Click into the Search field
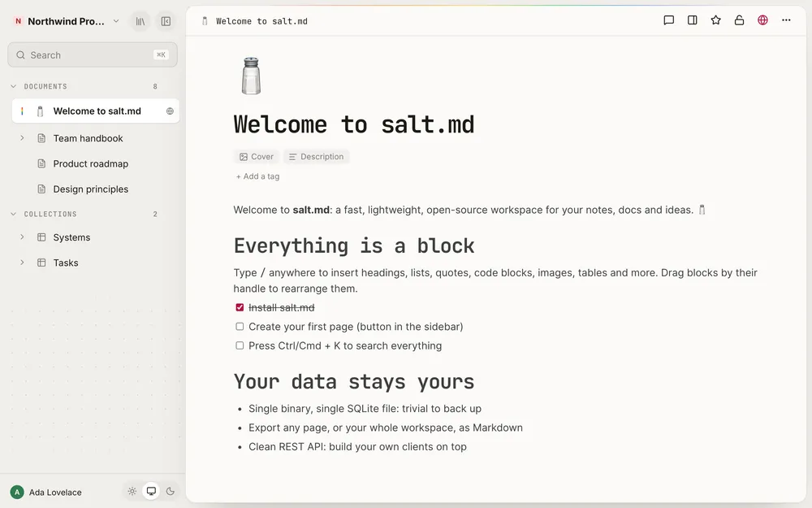The width and height of the screenshot is (812, 508). tap(93, 55)
